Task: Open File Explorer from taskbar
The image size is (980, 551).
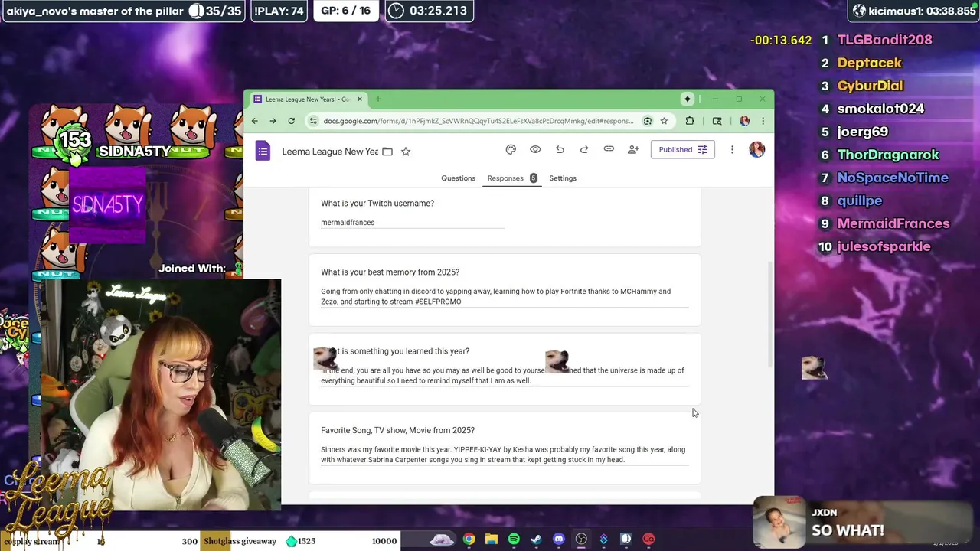Action: coord(492,540)
